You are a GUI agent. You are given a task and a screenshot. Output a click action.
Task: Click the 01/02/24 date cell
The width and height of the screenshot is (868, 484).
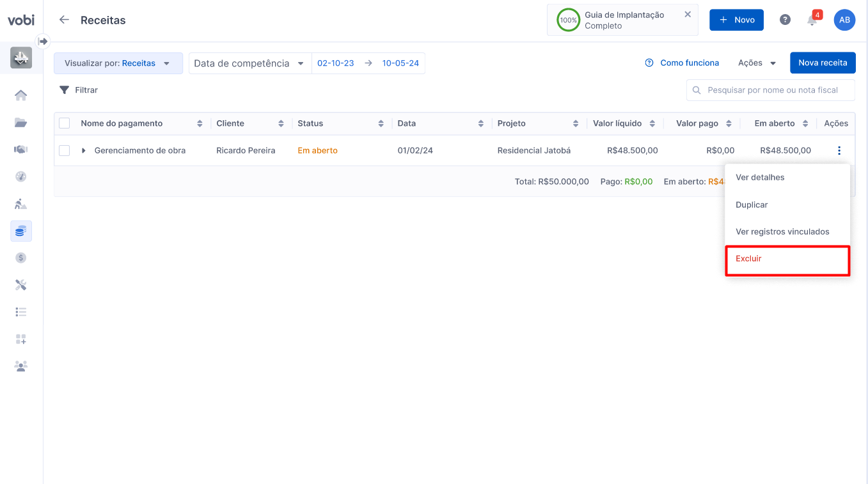pos(415,151)
